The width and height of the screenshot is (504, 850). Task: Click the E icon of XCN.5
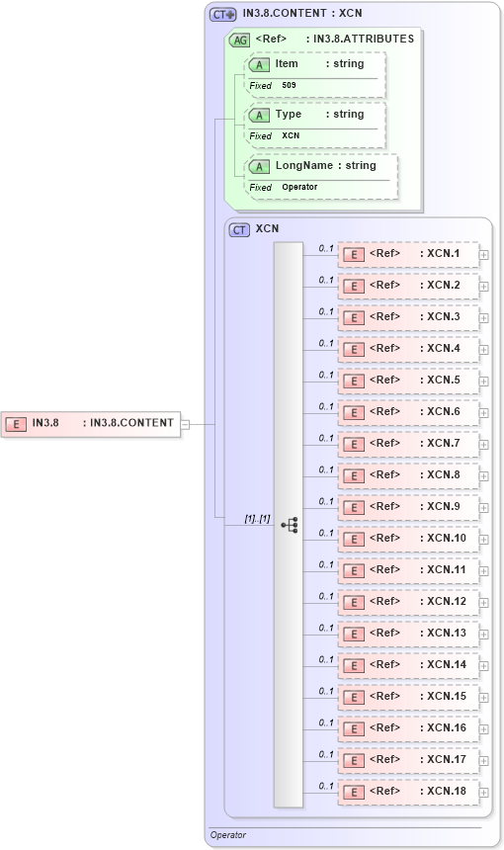(x=354, y=381)
